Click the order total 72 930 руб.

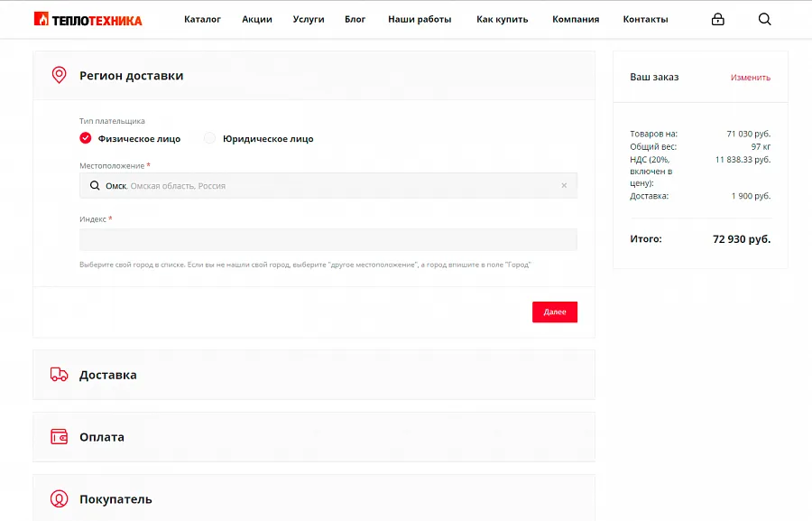point(742,239)
